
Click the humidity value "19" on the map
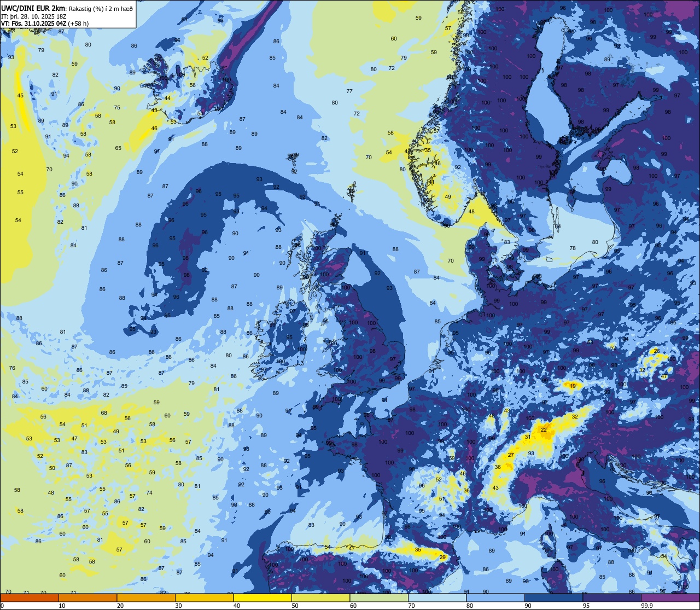(573, 386)
